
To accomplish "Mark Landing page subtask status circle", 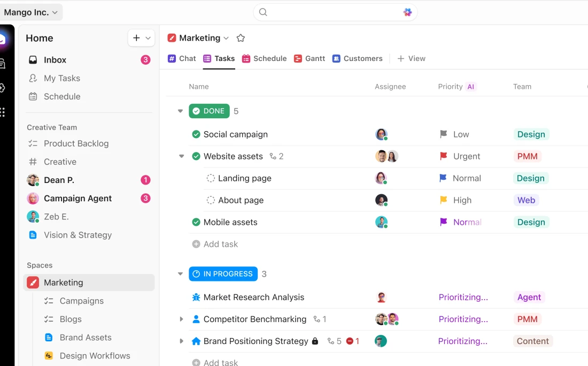I will (x=211, y=178).
